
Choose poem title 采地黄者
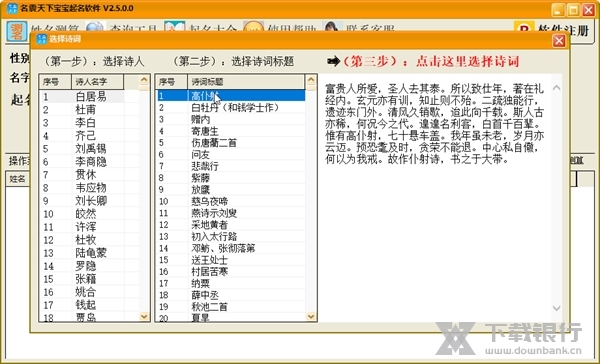coord(209,225)
